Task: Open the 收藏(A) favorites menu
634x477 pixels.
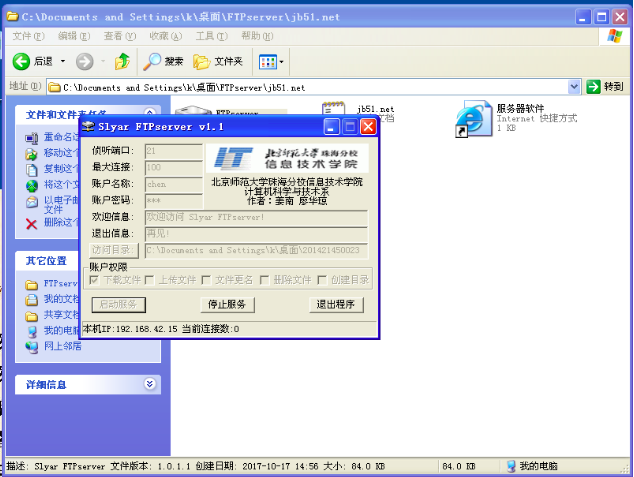Action: 166,36
